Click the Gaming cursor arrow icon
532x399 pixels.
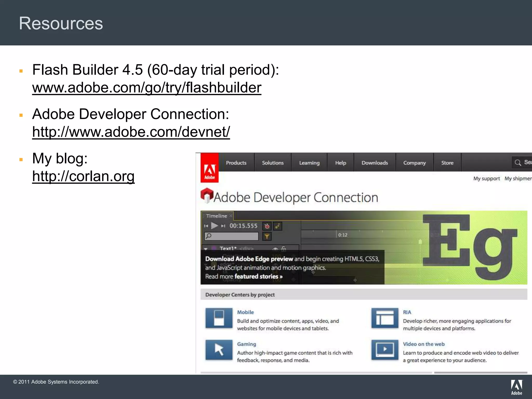(219, 350)
